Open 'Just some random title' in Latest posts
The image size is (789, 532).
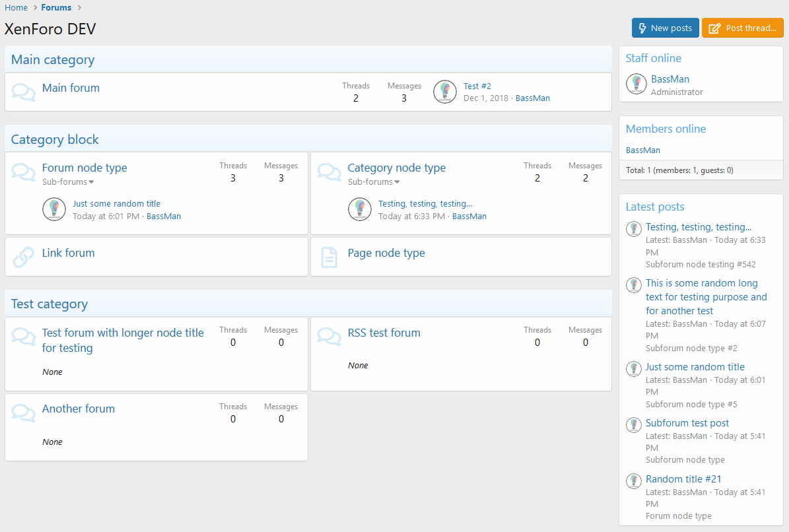pos(695,367)
